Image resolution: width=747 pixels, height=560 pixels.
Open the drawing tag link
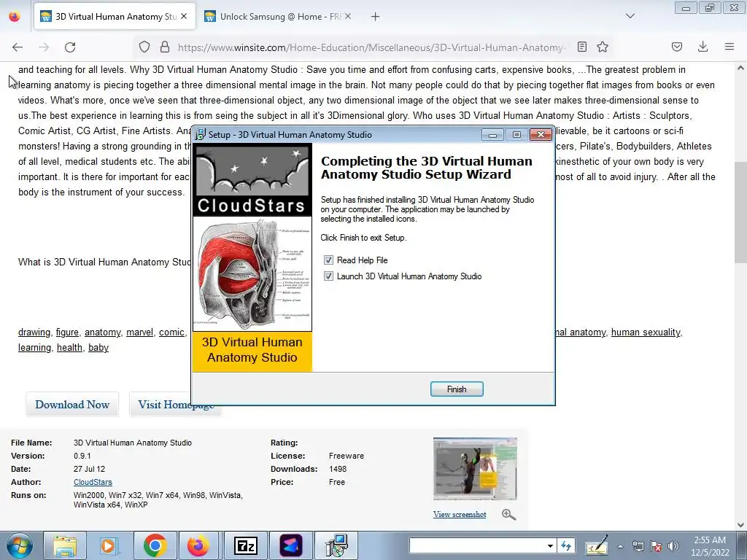coord(34,332)
